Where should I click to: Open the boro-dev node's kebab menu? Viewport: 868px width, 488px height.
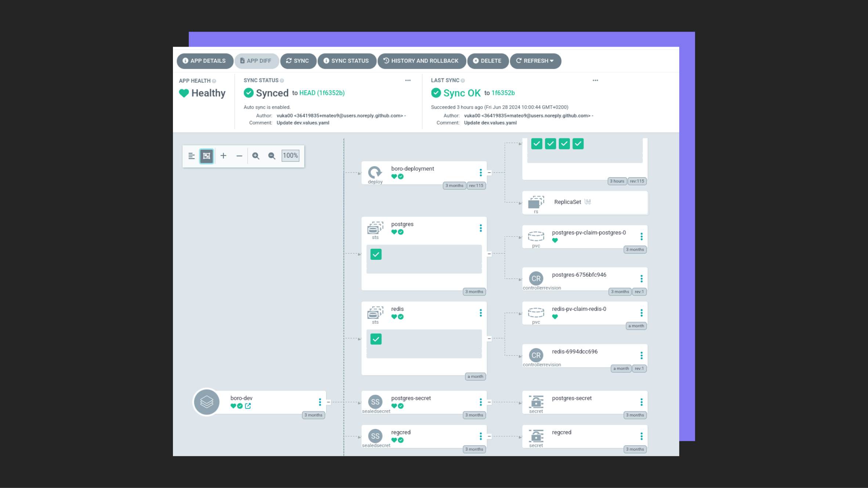tap(320, 402)
